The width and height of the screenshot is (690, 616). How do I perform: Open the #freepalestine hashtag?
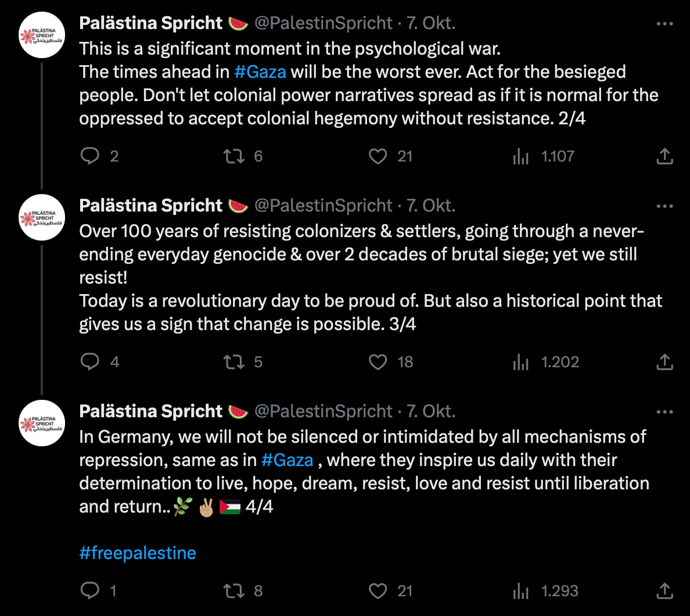[138, 553]
